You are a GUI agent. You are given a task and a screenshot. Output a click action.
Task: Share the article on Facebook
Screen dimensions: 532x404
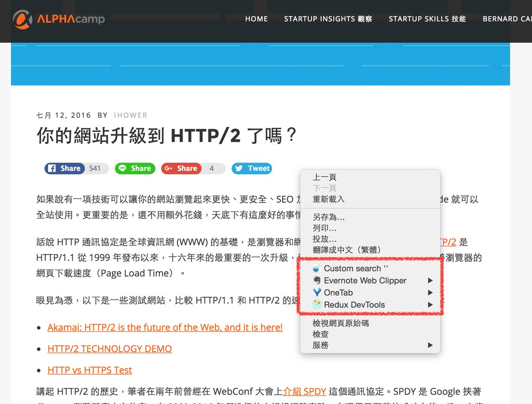click(64, 169)
